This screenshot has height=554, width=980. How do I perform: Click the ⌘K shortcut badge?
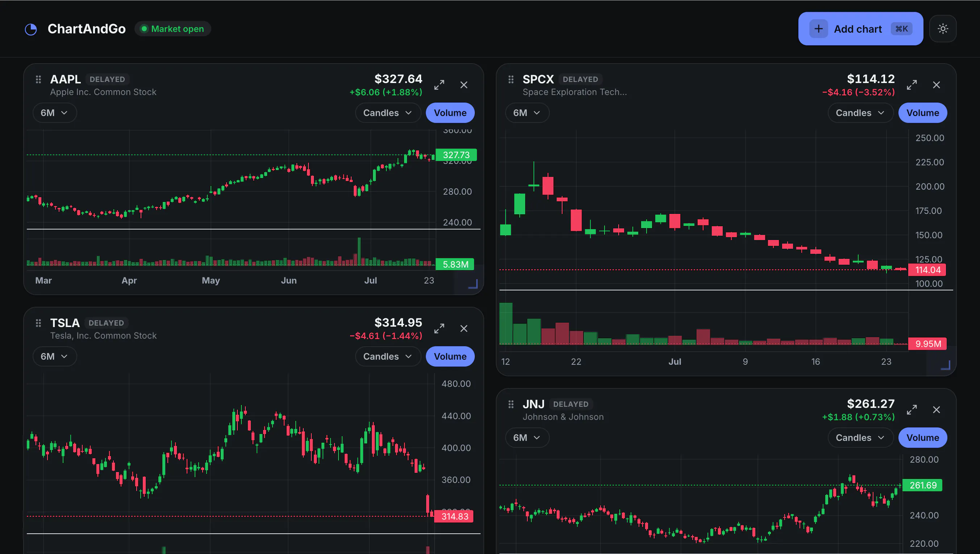point(901,29)
